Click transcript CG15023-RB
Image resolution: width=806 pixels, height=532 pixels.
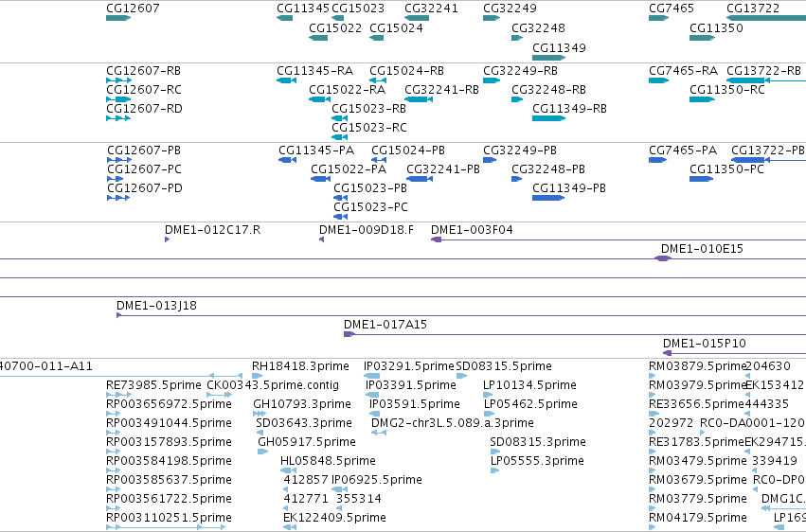tap(340, 118)
